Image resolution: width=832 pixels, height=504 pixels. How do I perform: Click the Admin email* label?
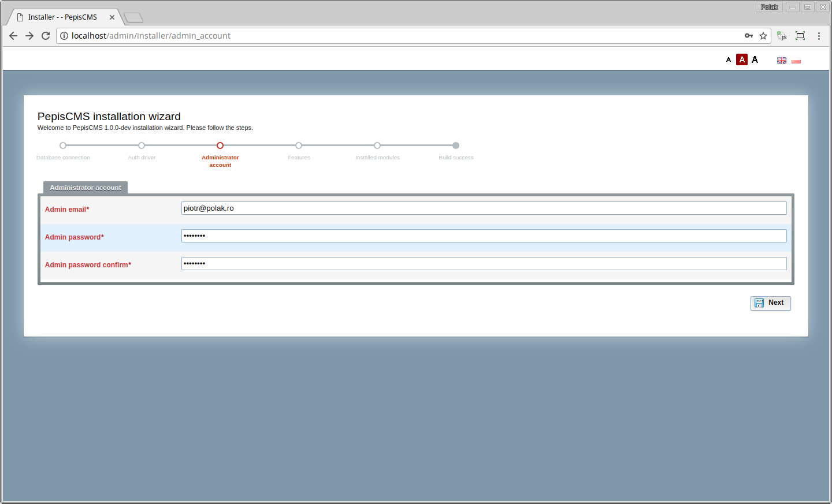67,210
